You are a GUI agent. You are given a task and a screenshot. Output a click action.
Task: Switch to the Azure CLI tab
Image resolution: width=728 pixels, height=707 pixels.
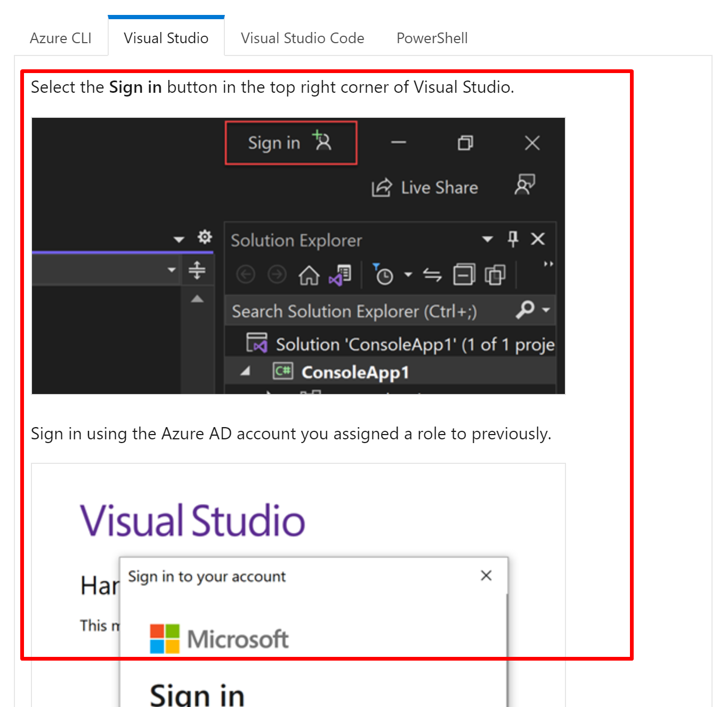(61, 38)
